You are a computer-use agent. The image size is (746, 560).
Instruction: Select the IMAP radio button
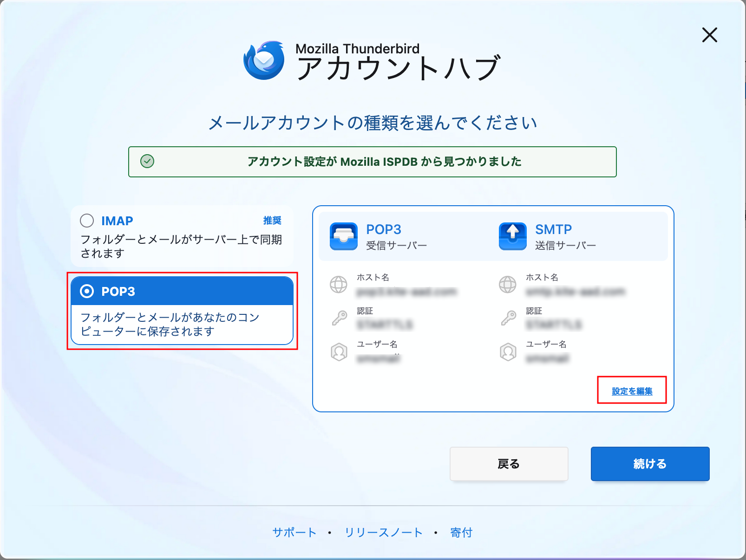(87, 221)
